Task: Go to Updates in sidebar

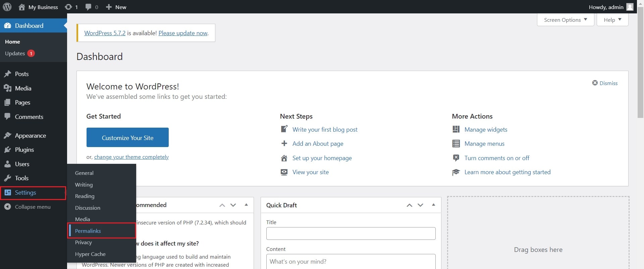Action: [20, 53]
